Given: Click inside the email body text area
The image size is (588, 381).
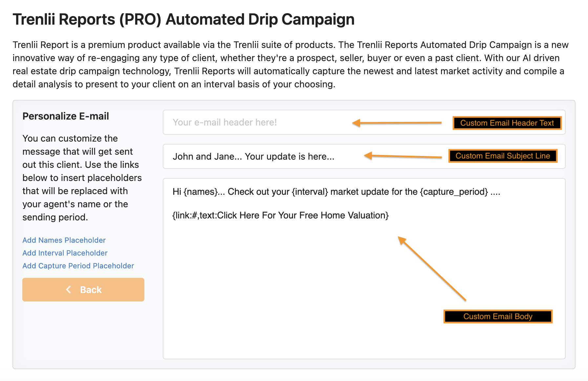Looking at the screenshot, I should (364, 269).
